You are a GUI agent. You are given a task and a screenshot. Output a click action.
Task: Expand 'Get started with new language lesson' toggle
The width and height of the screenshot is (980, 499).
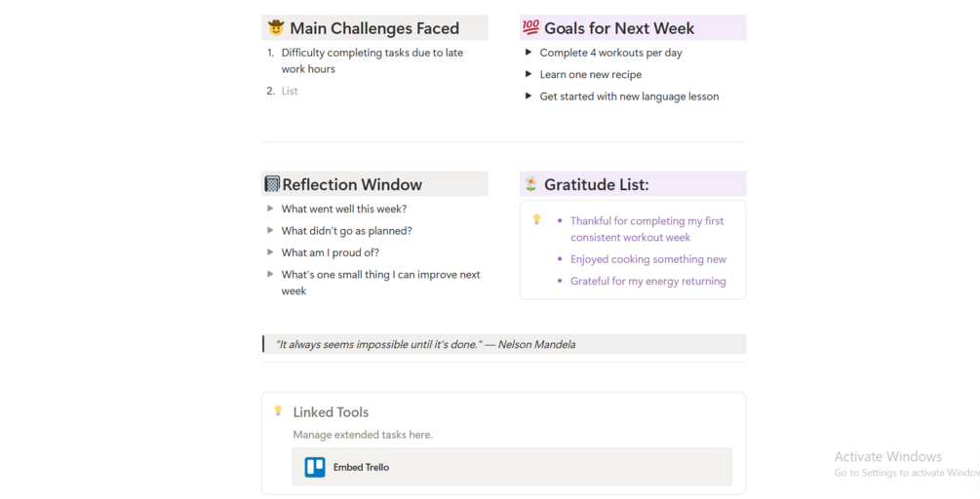pos(529,96)
